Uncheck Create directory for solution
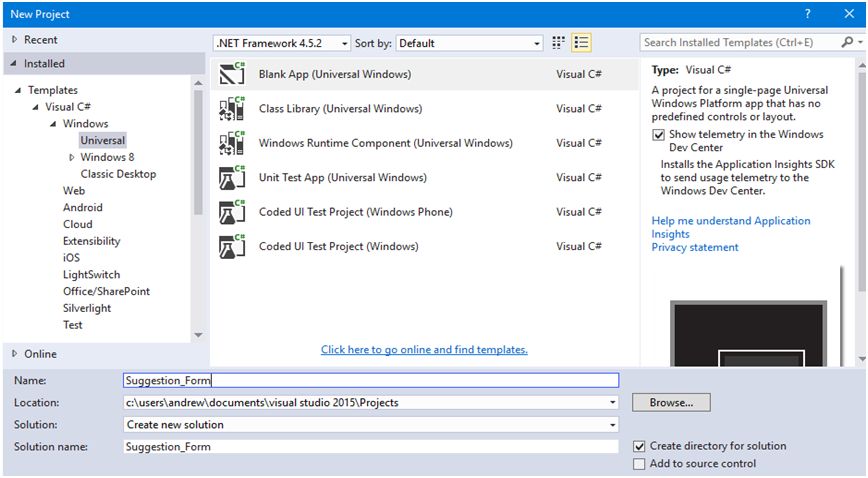Image resolution: width=868 pixels, height=478 pixels. tap(640, 446)
